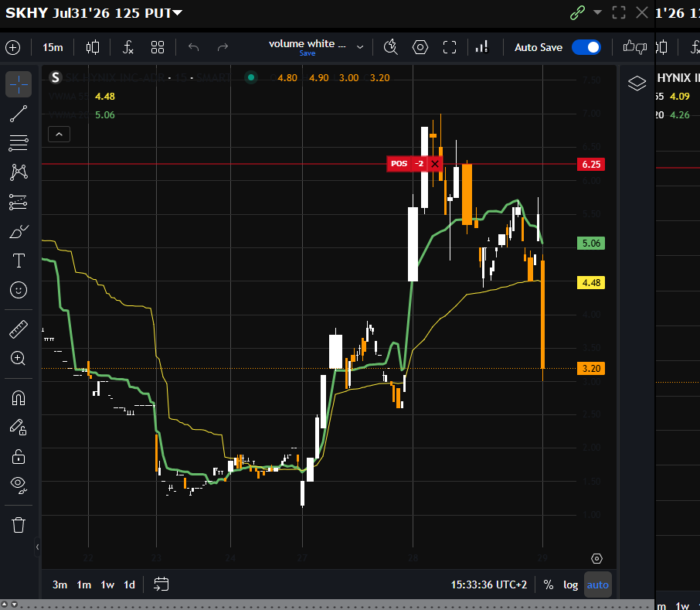Select the ruler measure tool
This screenshot has height=610, width=700.
point(19,329)
